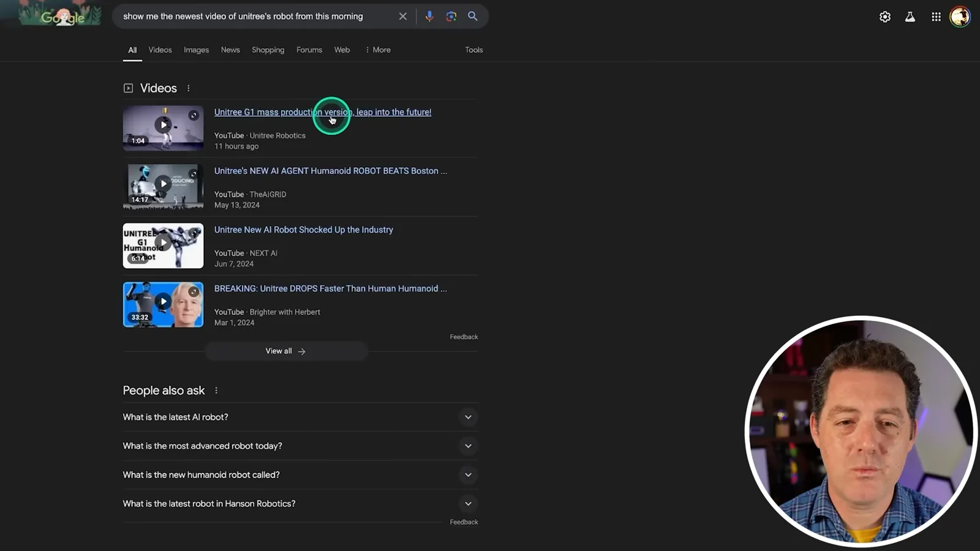Play the 6:14 NEXT AI video thumbnail
Viewport: 980px width, 551px height.
(163, 246)
